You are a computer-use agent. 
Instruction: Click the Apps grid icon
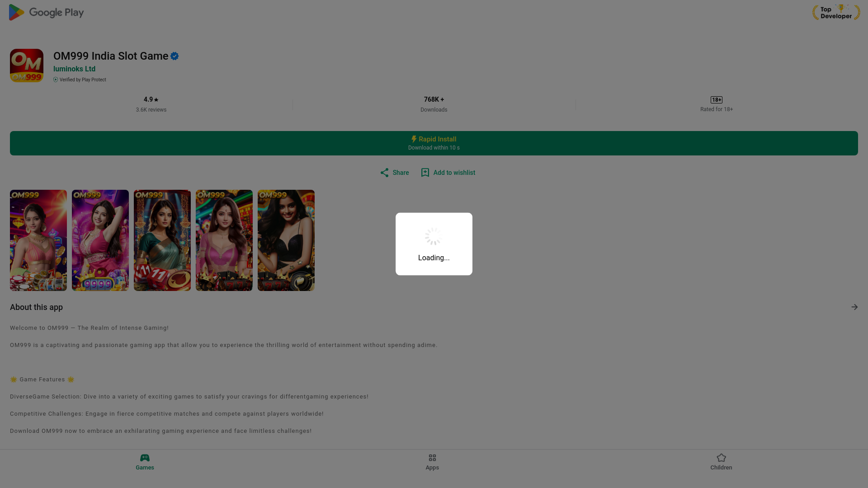432,458
